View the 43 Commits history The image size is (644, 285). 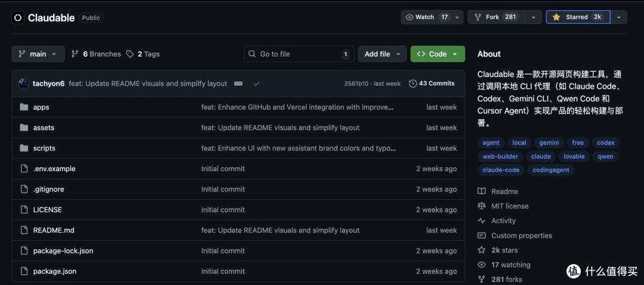pyautogui.click(x=432, y=83)
